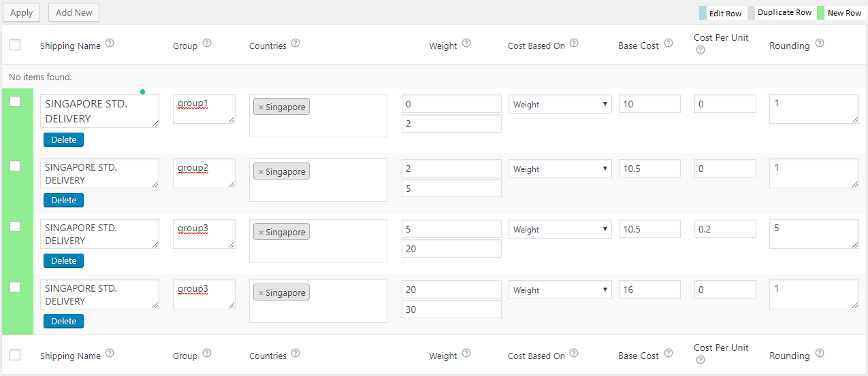Image resolution: width=868 pixels, height=376 pixels.
Task: Toggle select-all checkbox in top header
Action: (x=15, y=45)
